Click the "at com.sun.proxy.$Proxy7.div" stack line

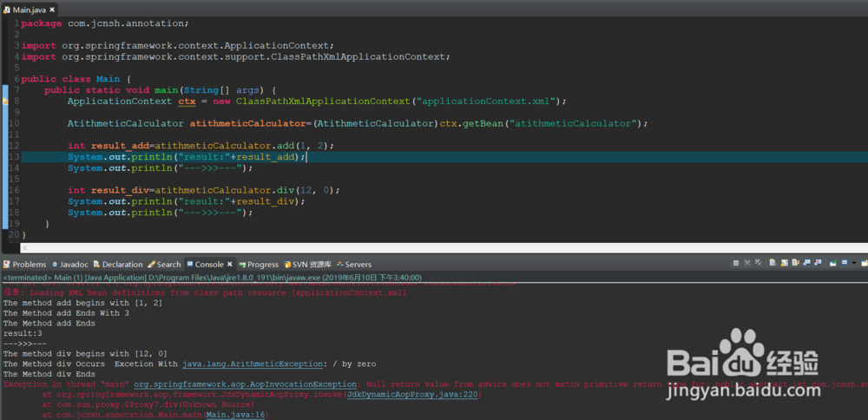pos(148,404)
